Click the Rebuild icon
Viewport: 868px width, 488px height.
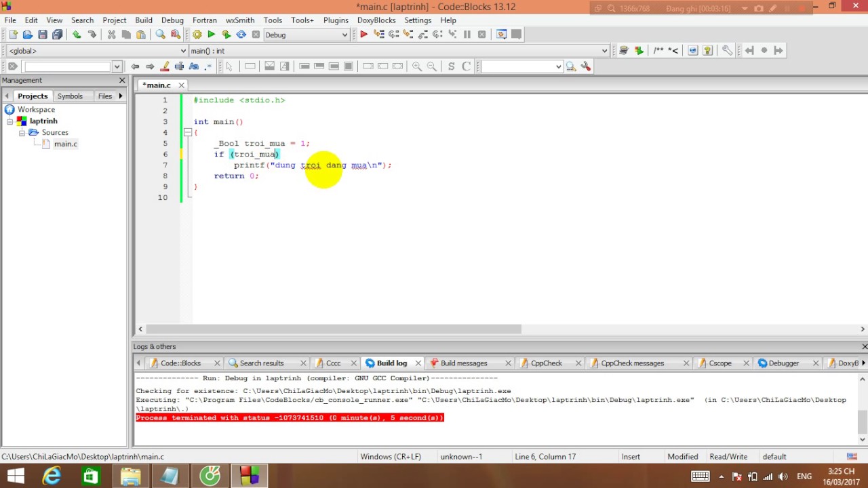tap(241, 35)
